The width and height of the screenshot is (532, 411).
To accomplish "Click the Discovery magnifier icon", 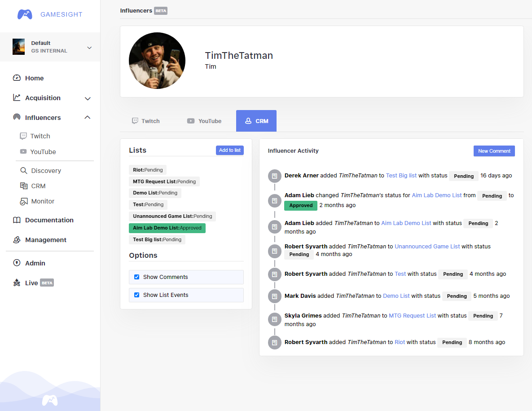I will pyautogui.click(x=24, y=170).
